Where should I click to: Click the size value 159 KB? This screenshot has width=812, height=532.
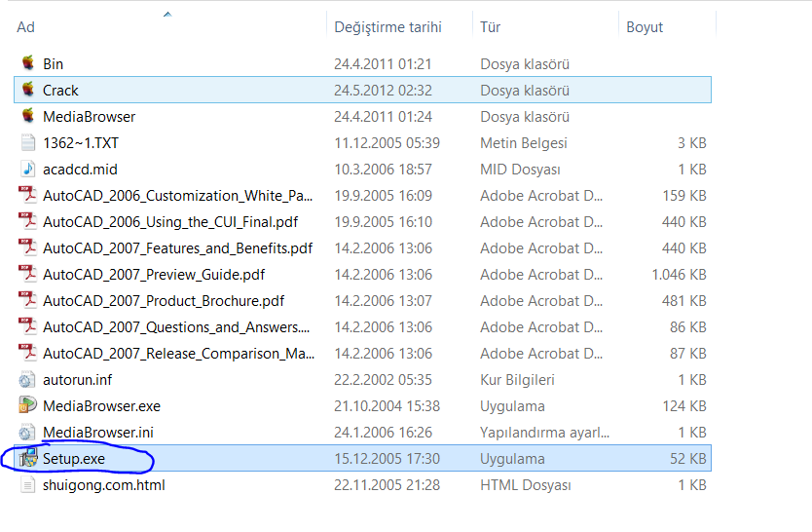[x=684, y=196]
